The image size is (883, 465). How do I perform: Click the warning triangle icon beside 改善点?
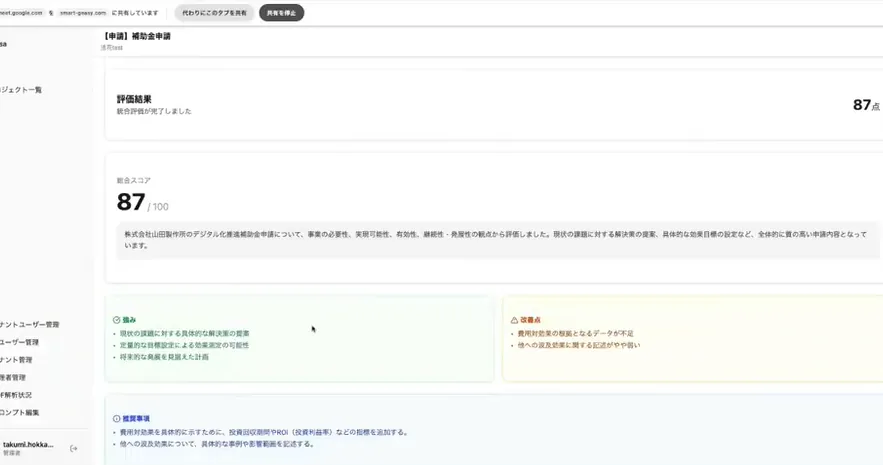[x=514, y=320]
